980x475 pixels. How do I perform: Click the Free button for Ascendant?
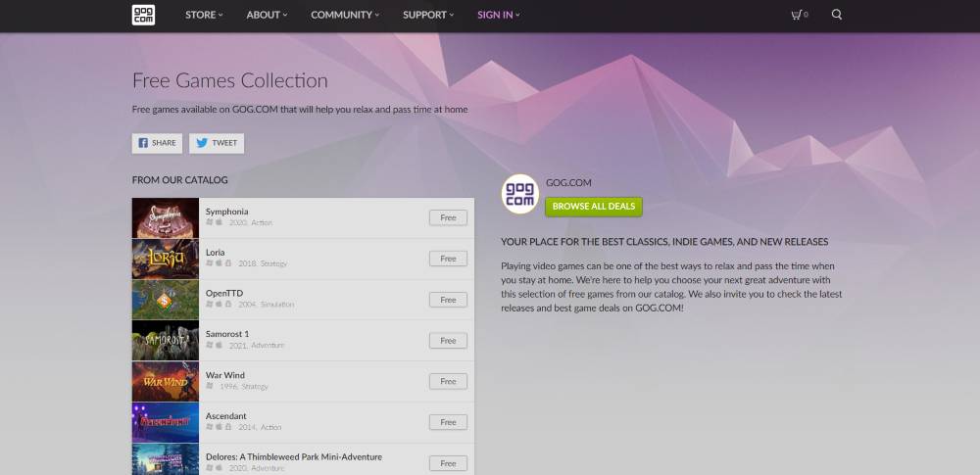[448, 422]
